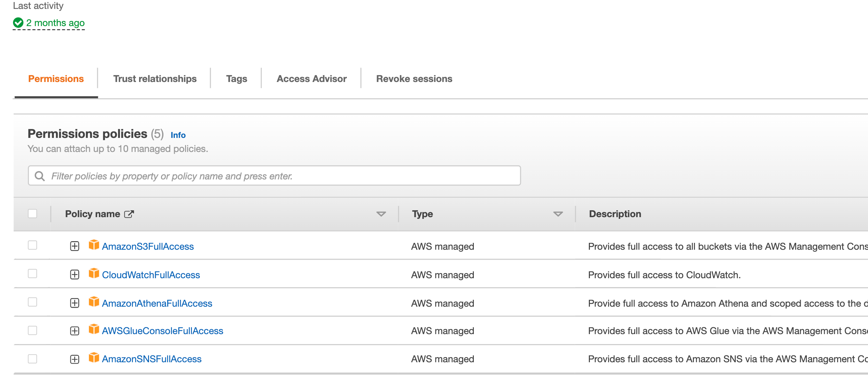Expand the AWSGlueConsoleFullAccess policy row
This screenshot has height=389, width=868.
(x=75, y=331)
